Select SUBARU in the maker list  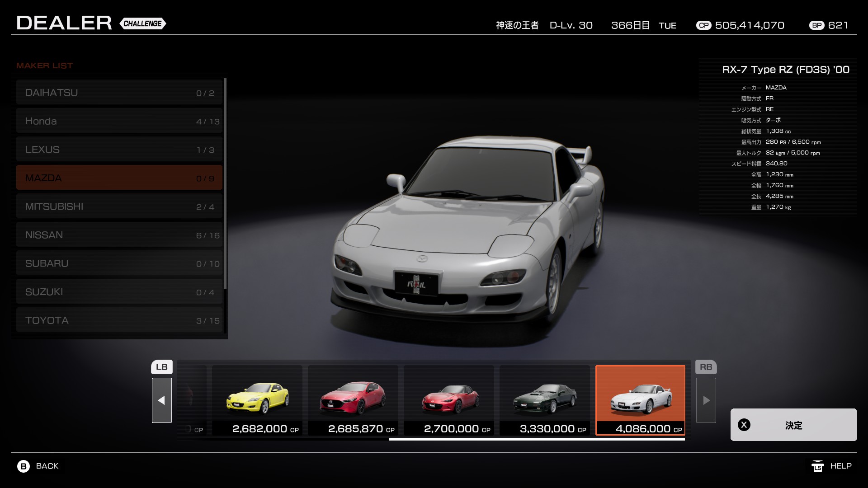[119, 263]
